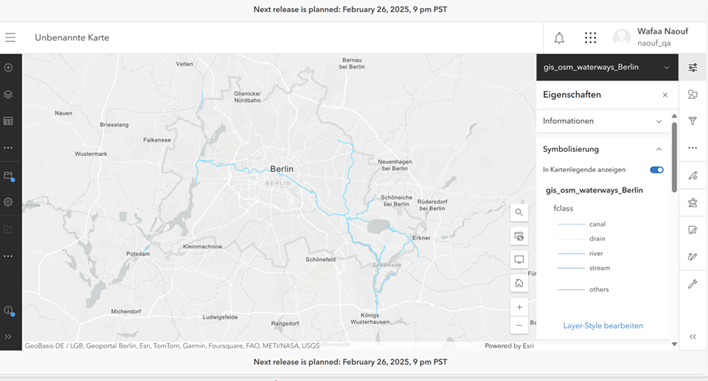Open the Sketch pencil icon in right toolbar
The width and height of the screenshot is (708, 381).
pos(693,257)
